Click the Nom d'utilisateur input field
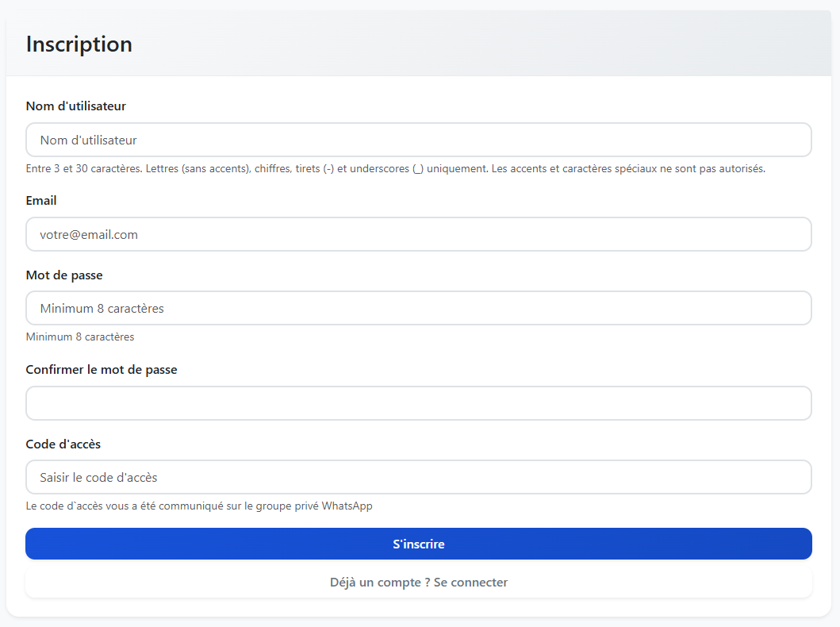 coord(418,140)
